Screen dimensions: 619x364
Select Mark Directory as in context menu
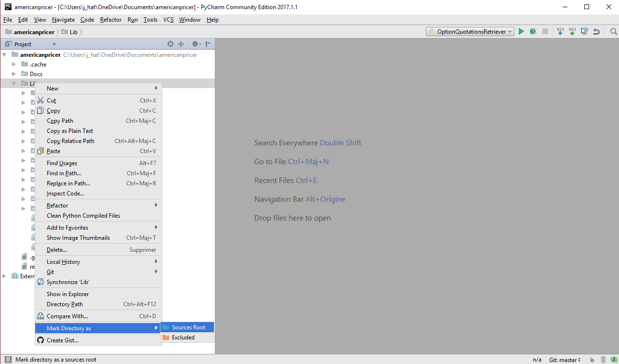point(98,328)
